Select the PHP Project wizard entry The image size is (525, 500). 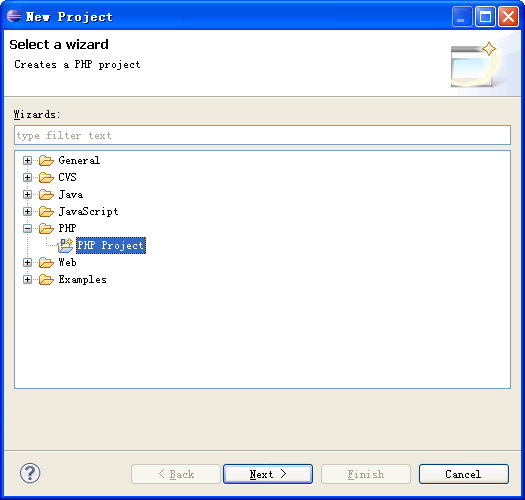point(111,245)
